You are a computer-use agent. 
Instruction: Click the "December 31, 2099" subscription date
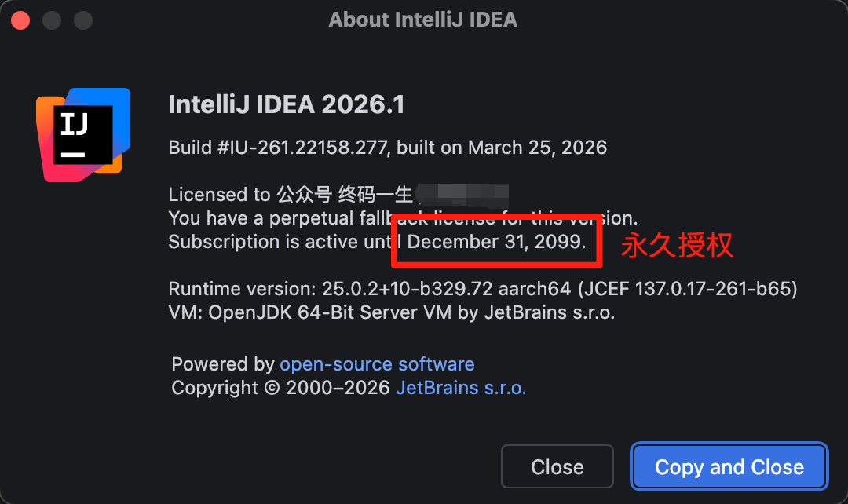496,241
